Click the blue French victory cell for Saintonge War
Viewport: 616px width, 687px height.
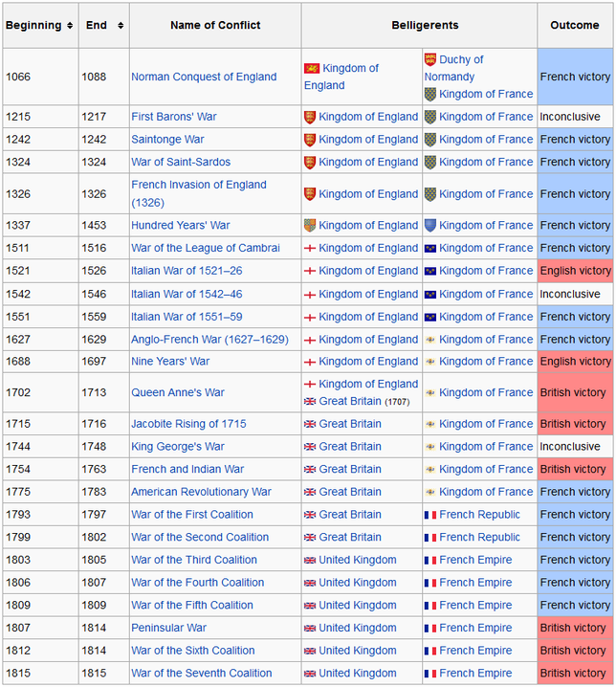(575, 140)
